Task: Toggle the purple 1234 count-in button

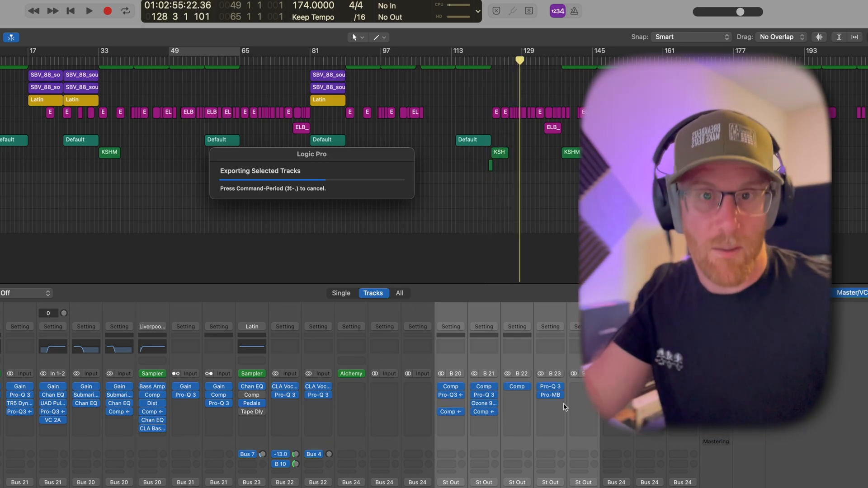Action: pos(557,11)
